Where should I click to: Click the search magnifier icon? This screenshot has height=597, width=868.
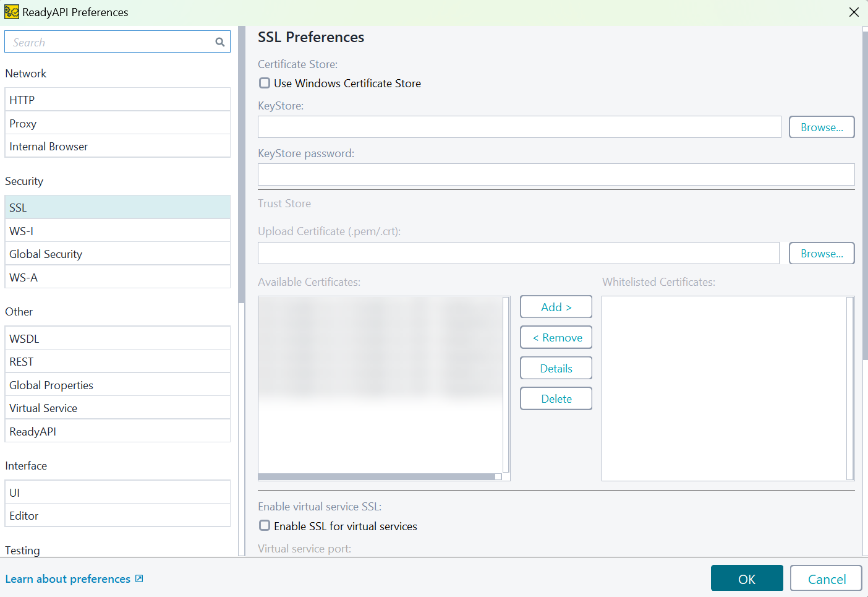(x=219, y=42)
